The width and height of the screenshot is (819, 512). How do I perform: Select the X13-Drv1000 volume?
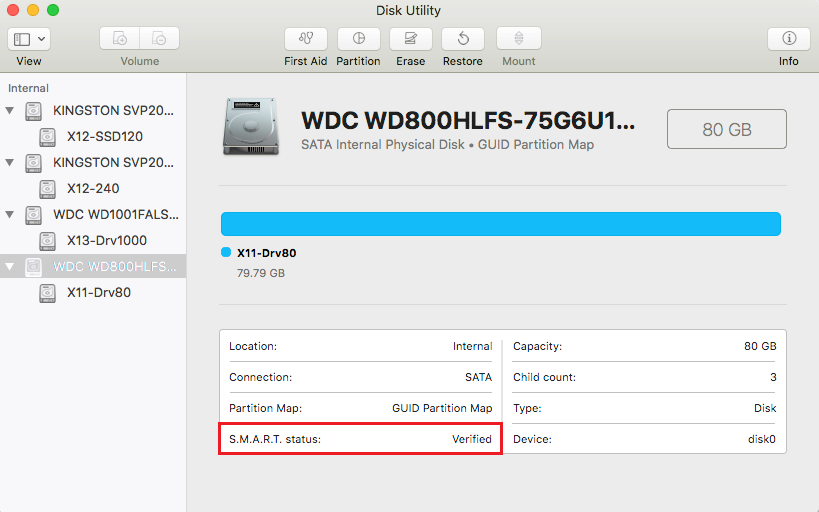[107, 240]
